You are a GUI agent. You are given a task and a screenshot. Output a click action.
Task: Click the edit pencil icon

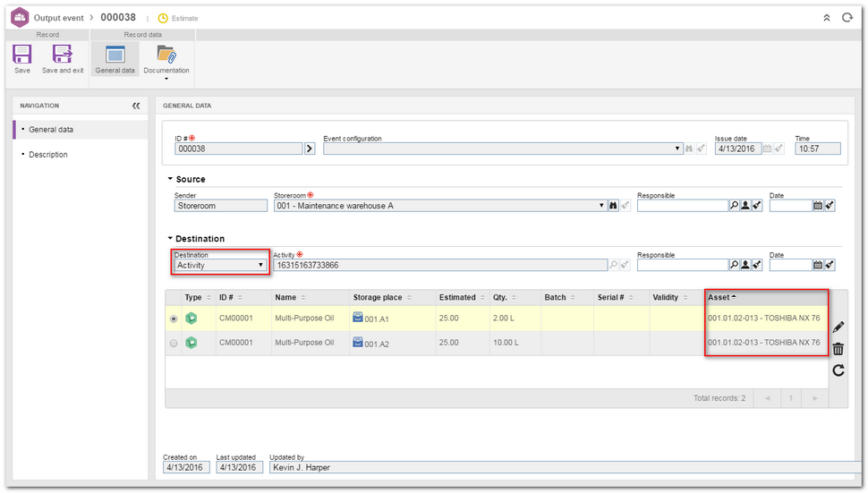[x=838, y=327]
